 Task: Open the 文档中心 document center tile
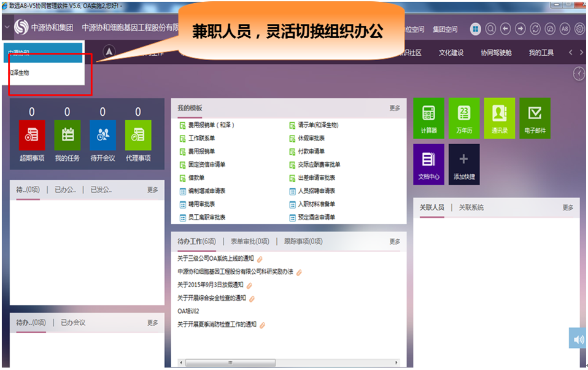[428, 164]
